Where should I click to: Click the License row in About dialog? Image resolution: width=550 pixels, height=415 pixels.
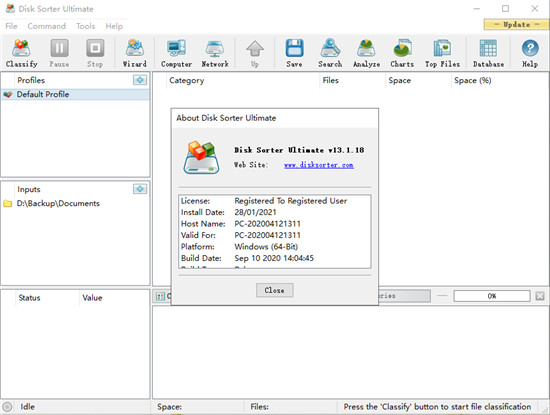tap(275, 201)
